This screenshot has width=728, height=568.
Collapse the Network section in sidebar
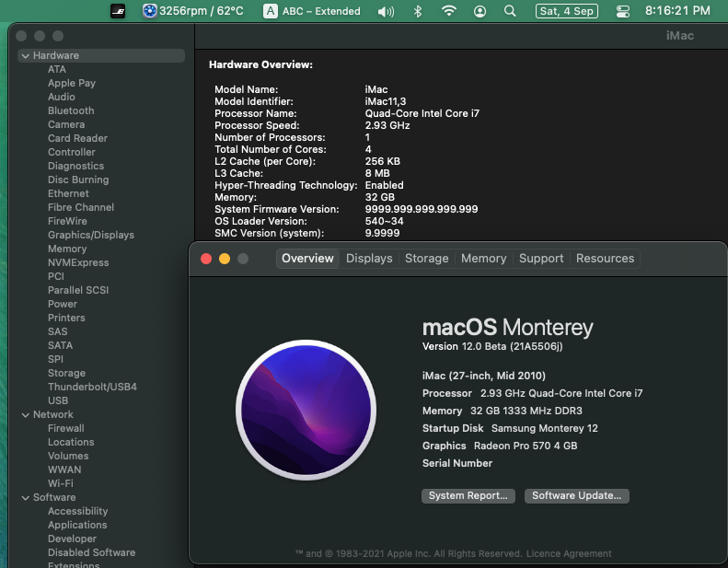[25, 415]
